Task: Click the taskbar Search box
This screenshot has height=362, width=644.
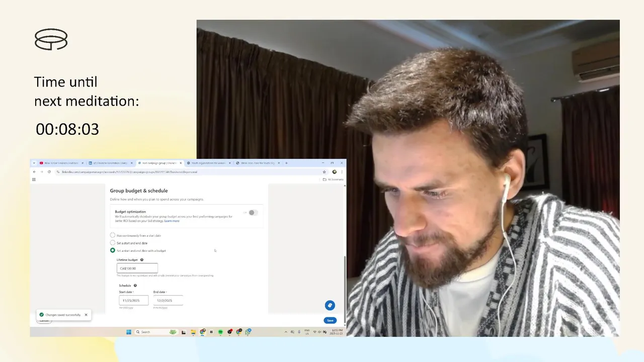Action: coord(156,332)
